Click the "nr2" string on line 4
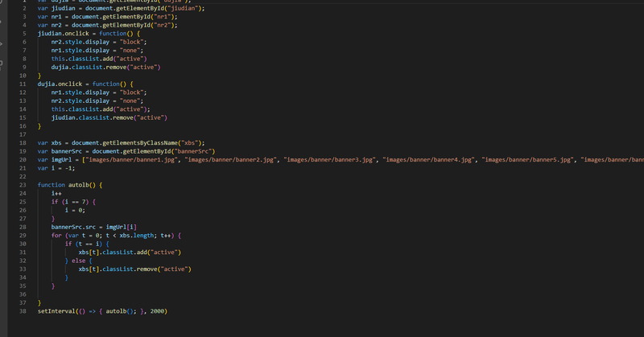 click(x=163, y=26)
